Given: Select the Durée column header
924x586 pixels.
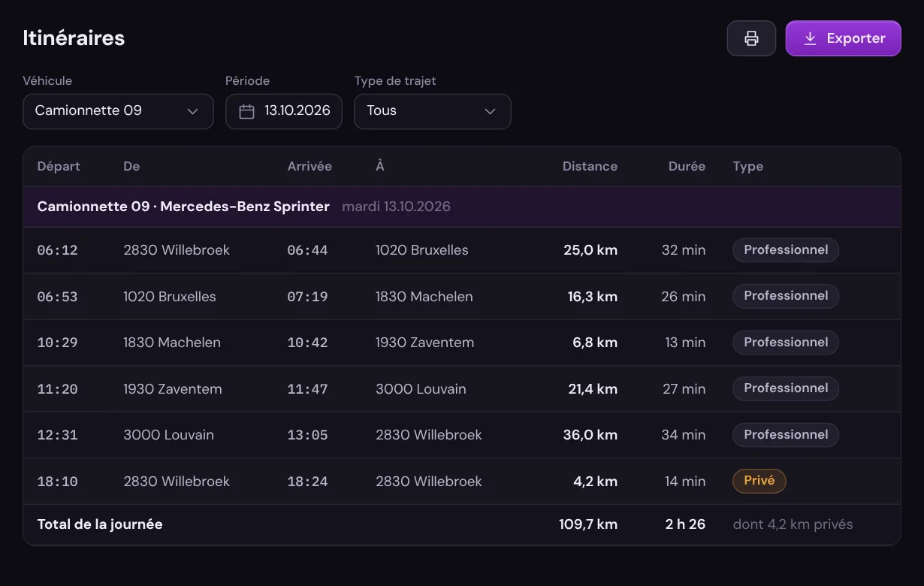Looking at the screenshot, I should 687,166.
